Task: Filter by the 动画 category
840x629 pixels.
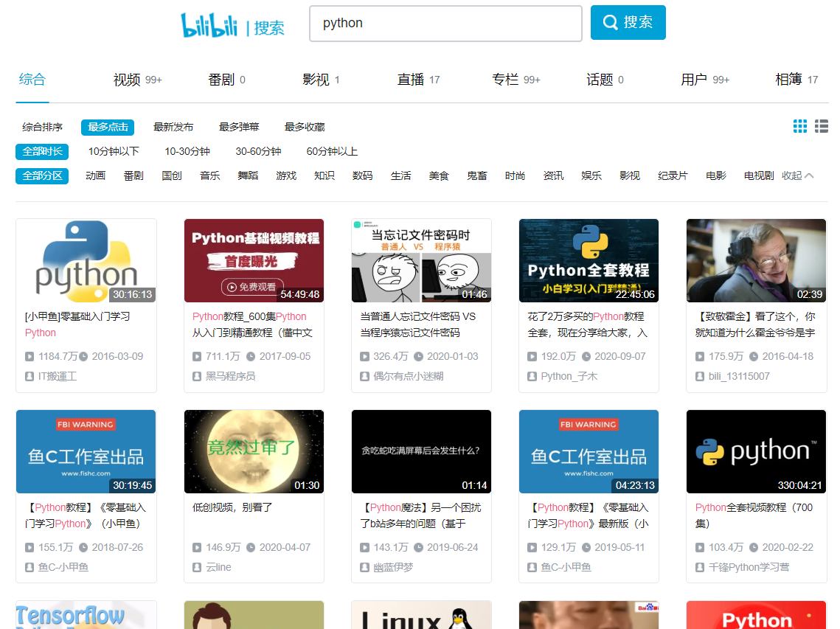Action: tap(95, 176)
